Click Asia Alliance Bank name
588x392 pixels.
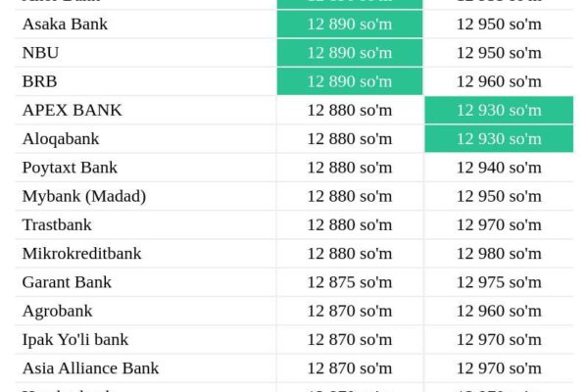coord(90,368)
